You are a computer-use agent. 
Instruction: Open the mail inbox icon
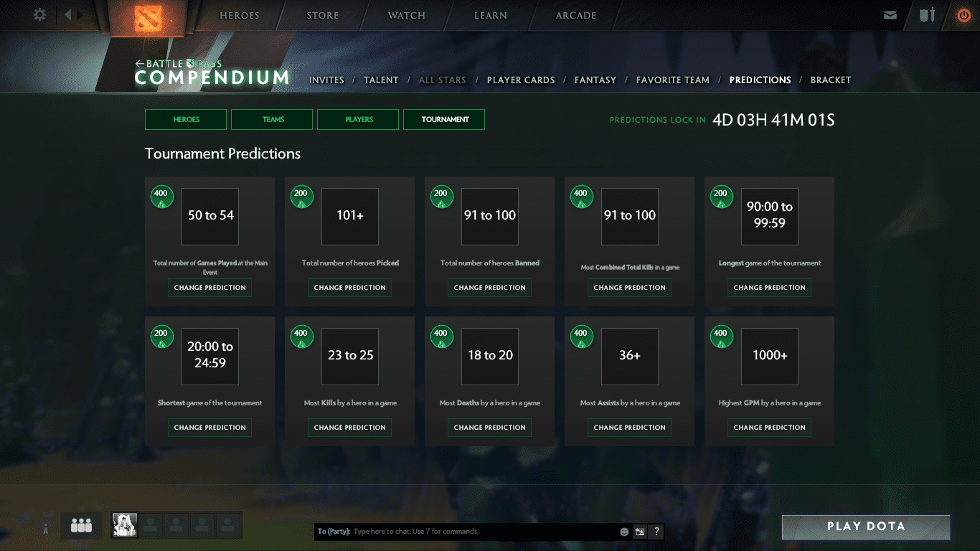click(890, 15)
